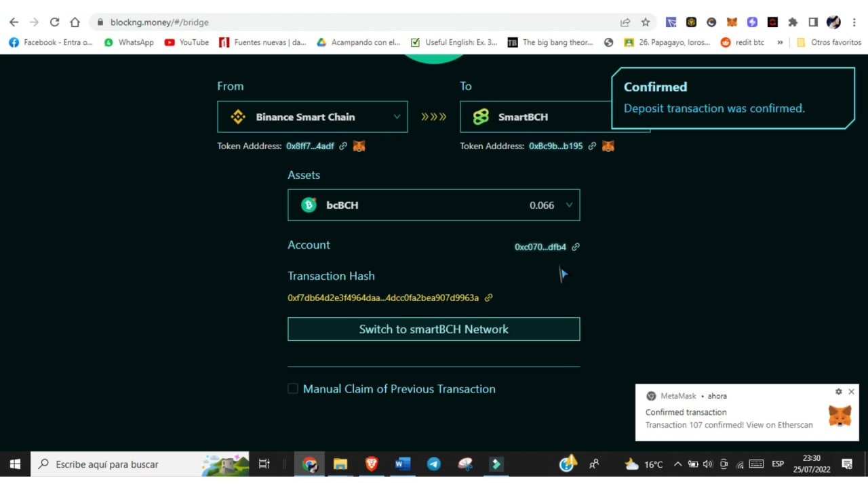
Task: Open the Extensions puzzle menu
Action: [793, 22]
